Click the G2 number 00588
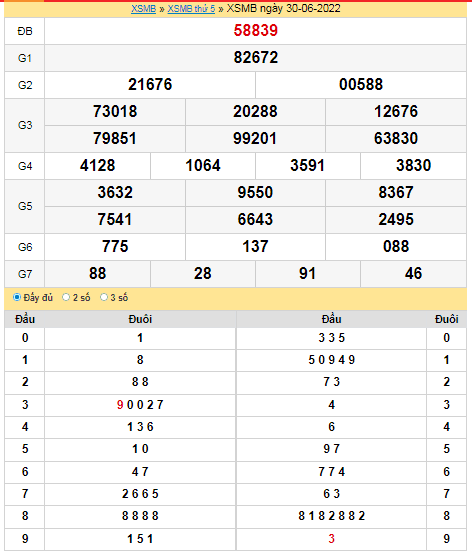 pyautogui.click(x=361, y=84)
